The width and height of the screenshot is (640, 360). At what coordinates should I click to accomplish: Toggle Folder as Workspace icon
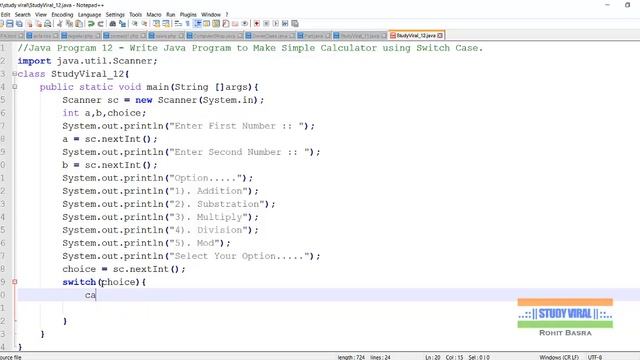click(235, 24)
